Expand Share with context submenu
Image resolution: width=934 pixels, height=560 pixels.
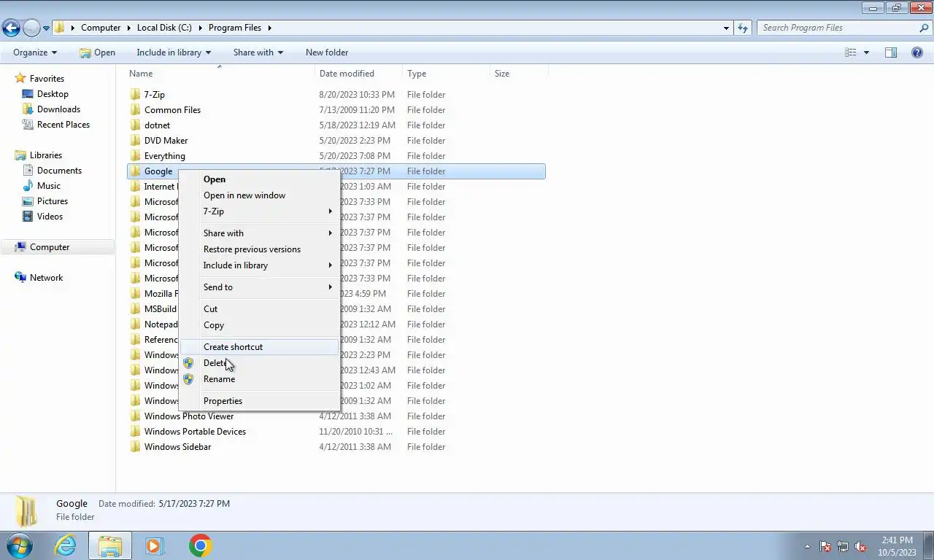coord(260,233)
